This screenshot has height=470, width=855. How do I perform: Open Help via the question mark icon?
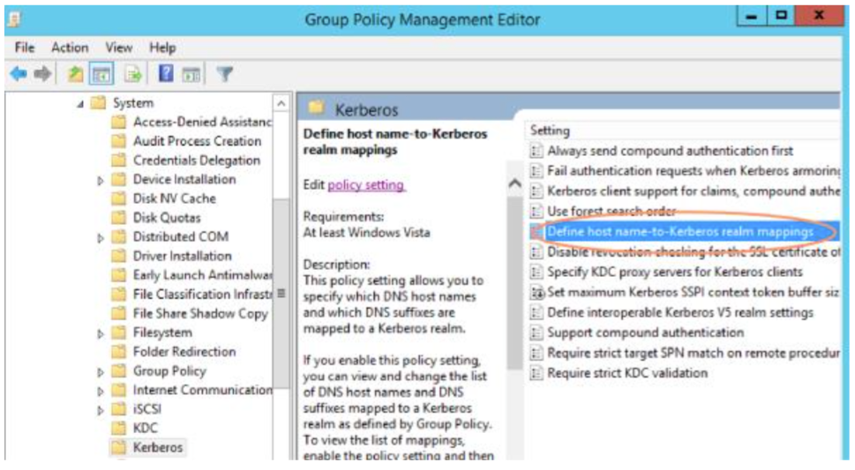(166, 74)
